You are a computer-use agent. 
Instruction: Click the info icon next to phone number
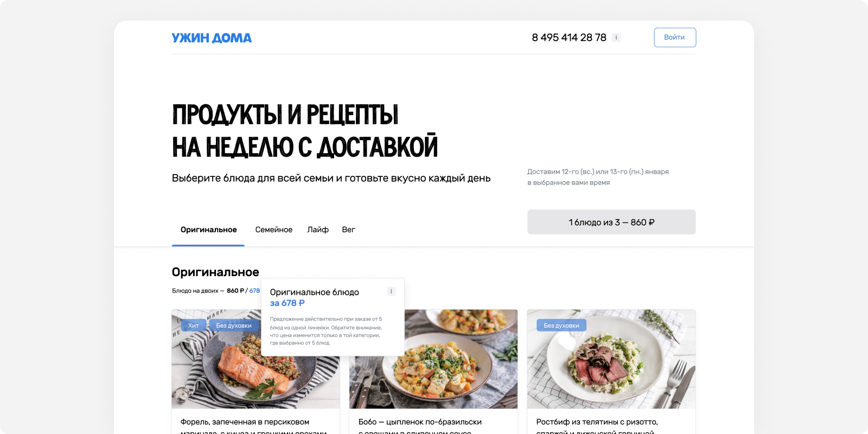tap(616, 37)
